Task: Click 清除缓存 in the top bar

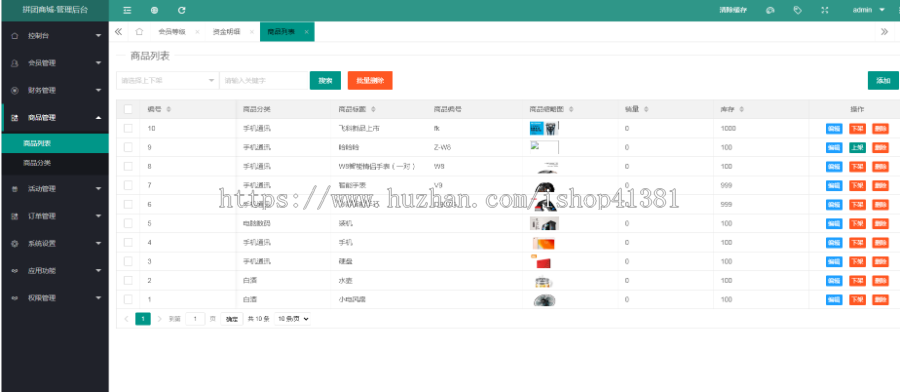Action: [733, 10]
